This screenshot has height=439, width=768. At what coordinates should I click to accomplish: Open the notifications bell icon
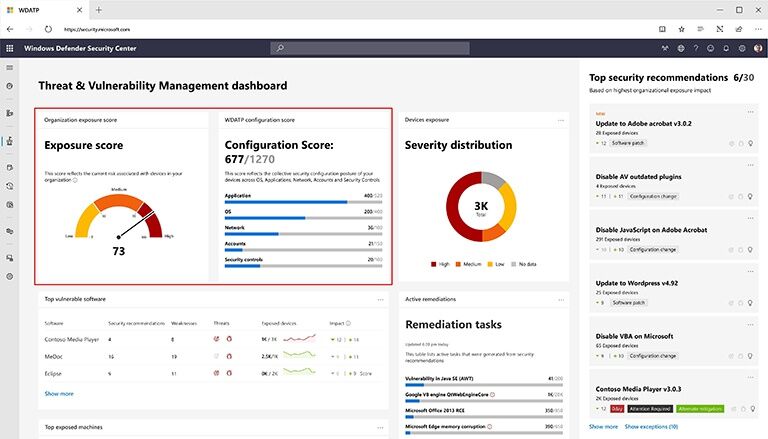click(726, 49)
